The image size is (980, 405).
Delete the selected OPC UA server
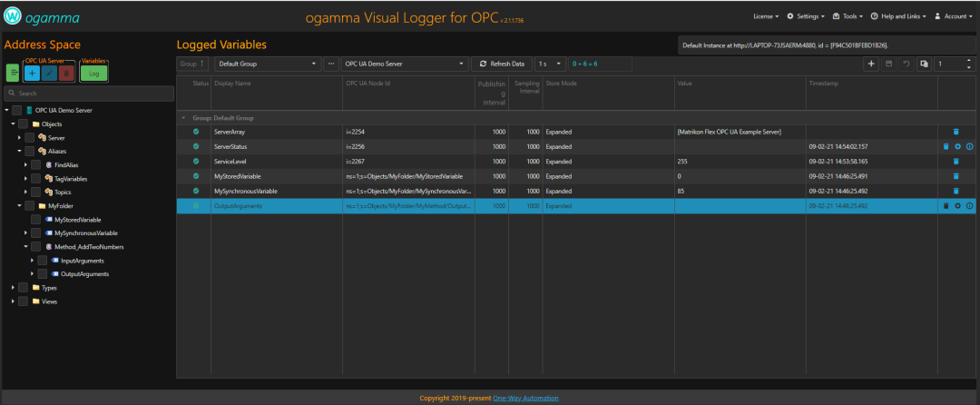pyautogui.click(x=66, y=74)
